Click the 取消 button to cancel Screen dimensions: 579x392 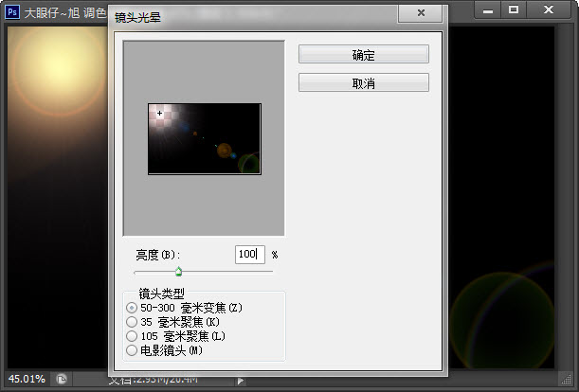[363, 83]
